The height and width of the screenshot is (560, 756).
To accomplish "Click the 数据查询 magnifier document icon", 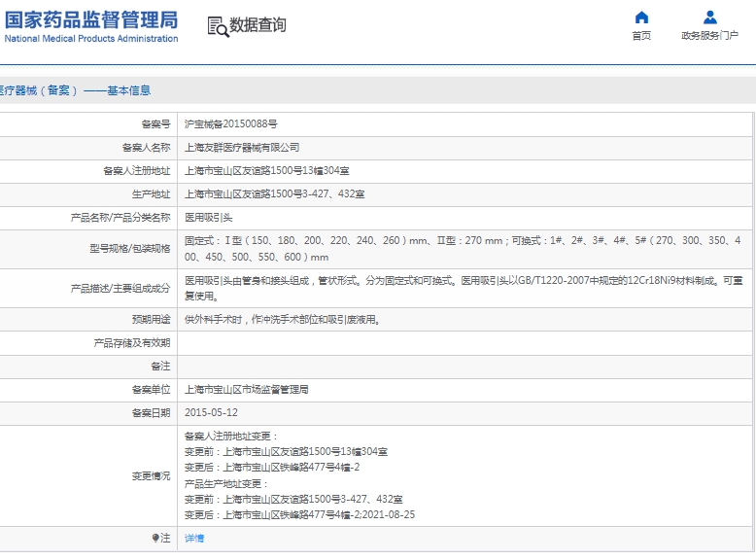I will tap(218, 26).
